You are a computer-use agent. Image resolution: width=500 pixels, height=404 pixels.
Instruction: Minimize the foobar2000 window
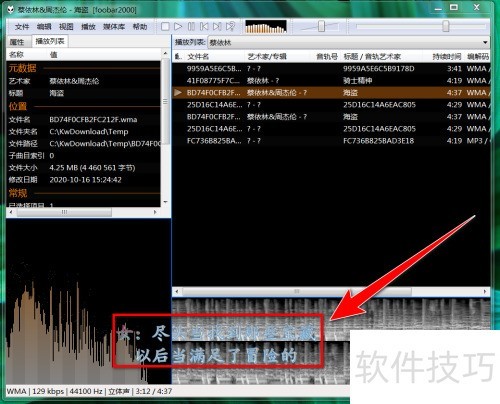point(438,8)
